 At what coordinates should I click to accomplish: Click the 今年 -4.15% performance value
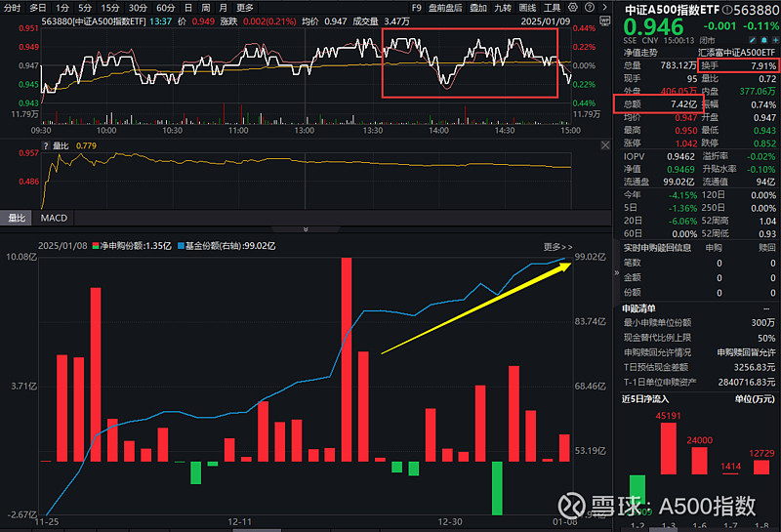point(682,195)
